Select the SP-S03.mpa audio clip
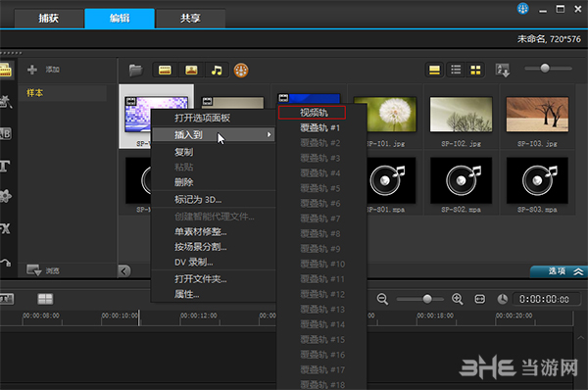Screen dimensions: 588x390 537,180
